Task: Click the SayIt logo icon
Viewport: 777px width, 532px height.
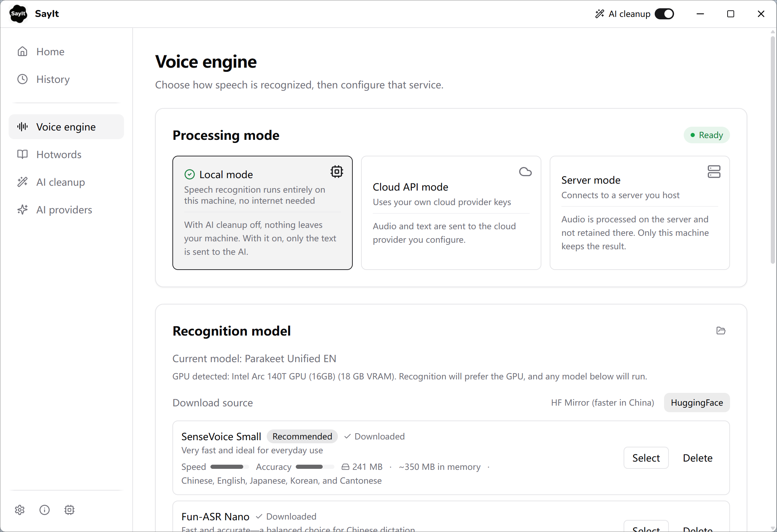Action: 18,14
